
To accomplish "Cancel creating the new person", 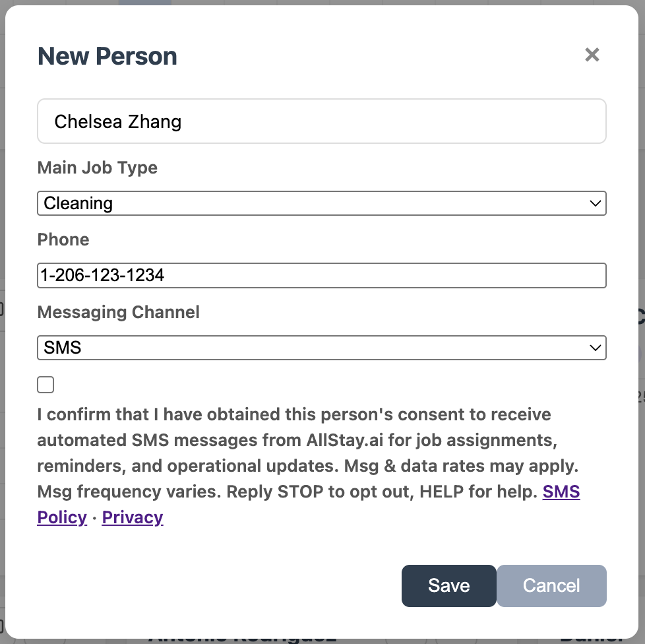I will pyautogui.click(x=551, y=585).
